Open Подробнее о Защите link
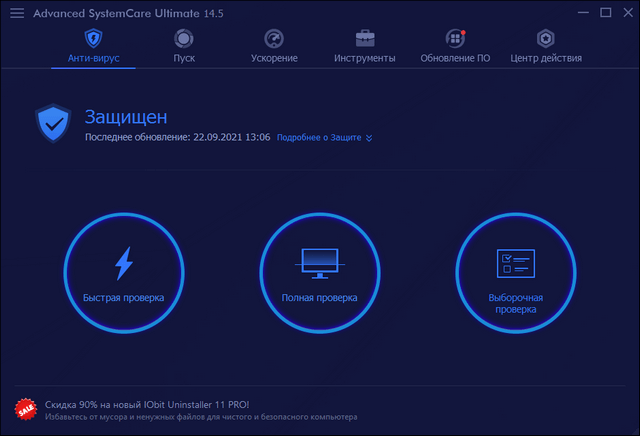Screen dimensions: 640x436 point(319,138)
